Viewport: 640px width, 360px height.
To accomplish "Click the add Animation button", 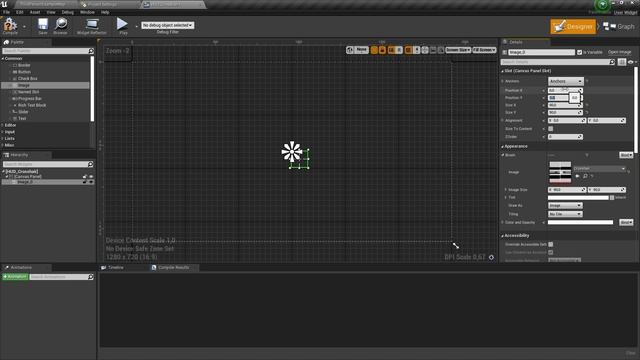I will (x=15, y=277).
